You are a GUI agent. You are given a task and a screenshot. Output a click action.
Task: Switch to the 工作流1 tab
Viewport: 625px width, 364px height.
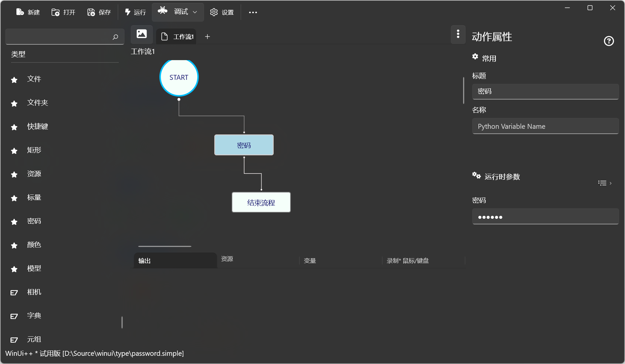tap(177, 37)
